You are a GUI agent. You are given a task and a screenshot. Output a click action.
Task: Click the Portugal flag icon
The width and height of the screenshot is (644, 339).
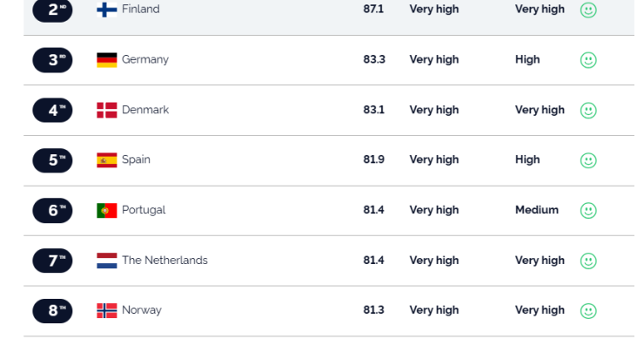[x=107, y=211]
